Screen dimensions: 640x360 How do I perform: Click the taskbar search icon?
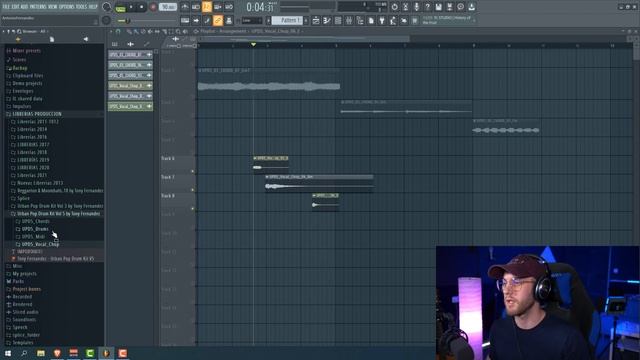click(x=24, y=353)
